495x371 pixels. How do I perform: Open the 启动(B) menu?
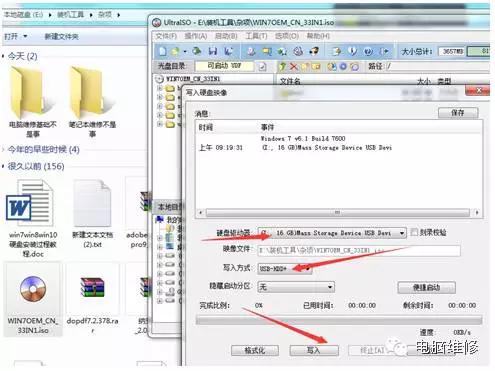click(226, 36)
